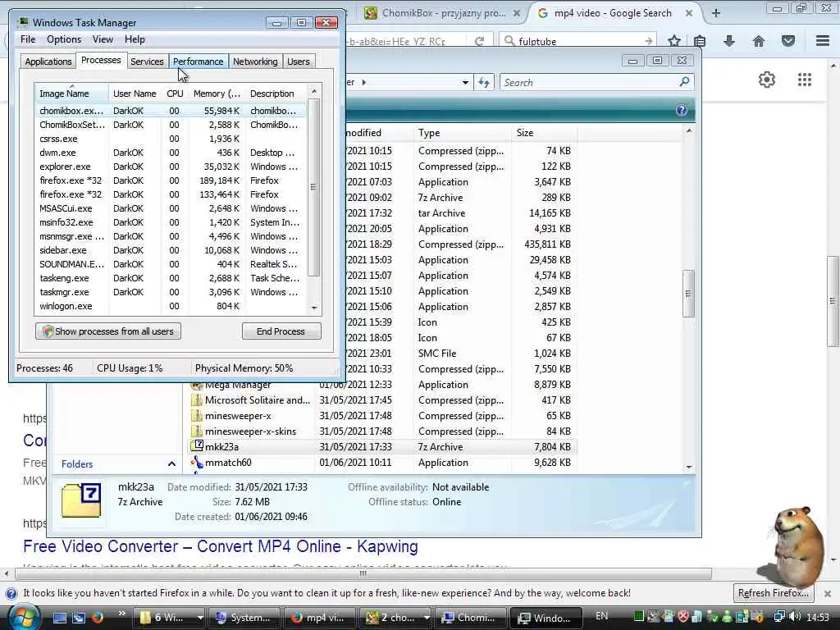Open the File menu in Task Manager
Screen dimensions: 840x630
coord(28,39)
